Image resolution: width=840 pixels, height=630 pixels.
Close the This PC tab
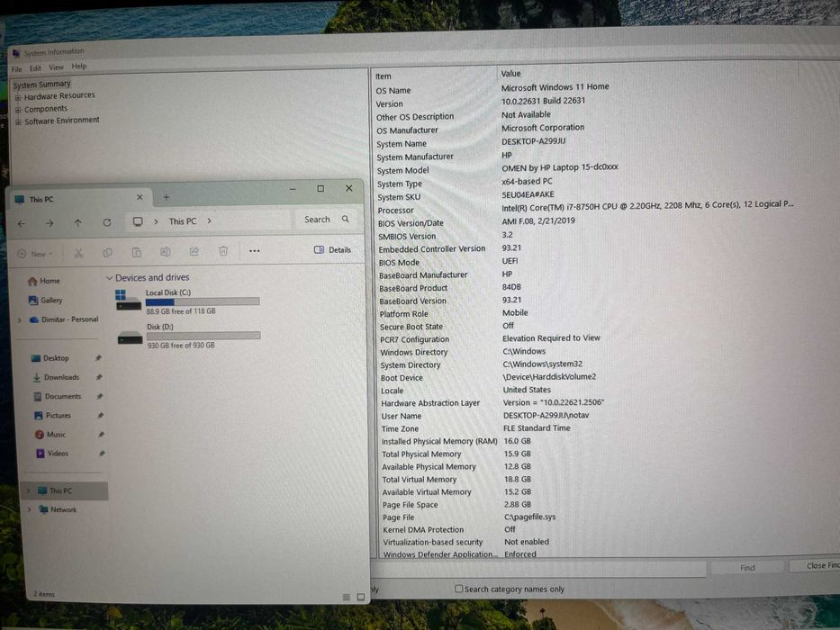pyautogui.click(x=140, y=197)
